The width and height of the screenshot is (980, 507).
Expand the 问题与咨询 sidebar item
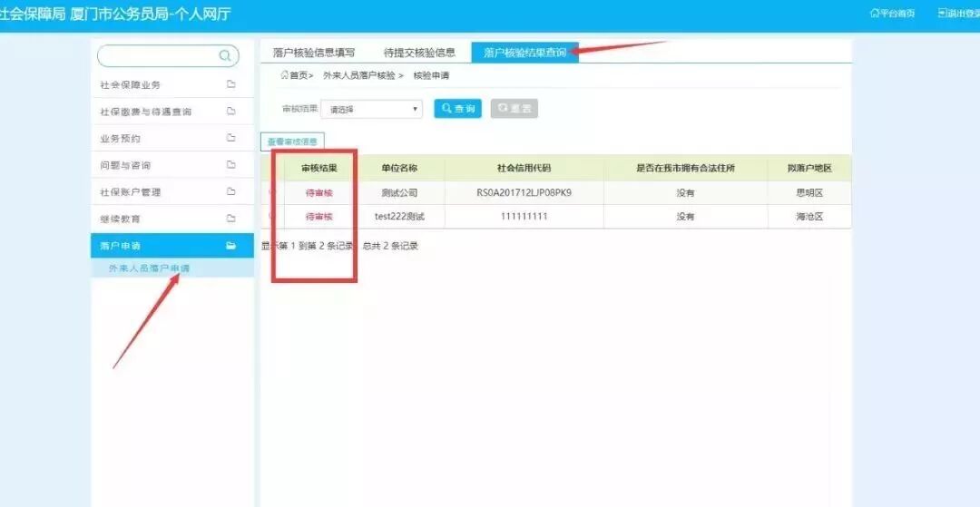172,165
